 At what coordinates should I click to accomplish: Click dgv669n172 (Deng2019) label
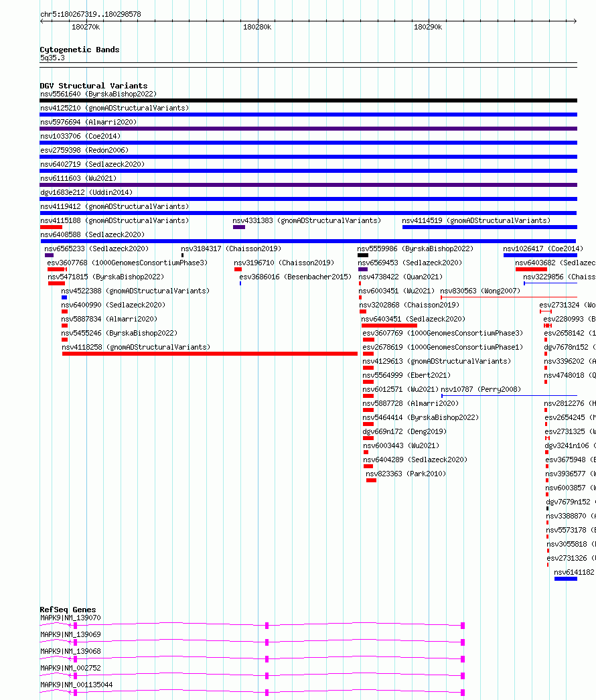coord(404,431)
